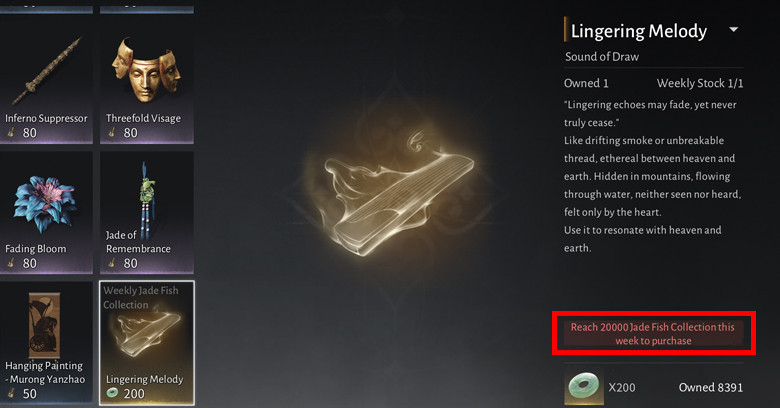Click the jade coin icon on Lingering Melody card
The height and width of the screenshot is (408, 780).
pos(112,393)
